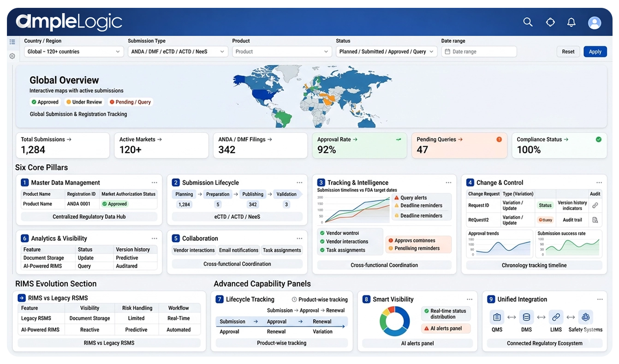Viewport: 619px width, 364px height.
Task: Click the sidebar settings gear icon
Action: (12, 56)
